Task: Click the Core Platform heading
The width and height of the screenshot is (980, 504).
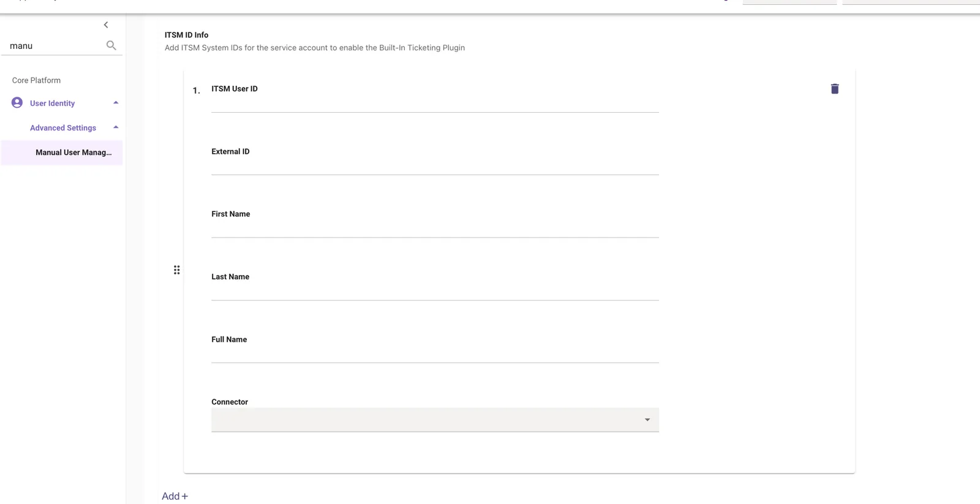Action: coord(36,80)
